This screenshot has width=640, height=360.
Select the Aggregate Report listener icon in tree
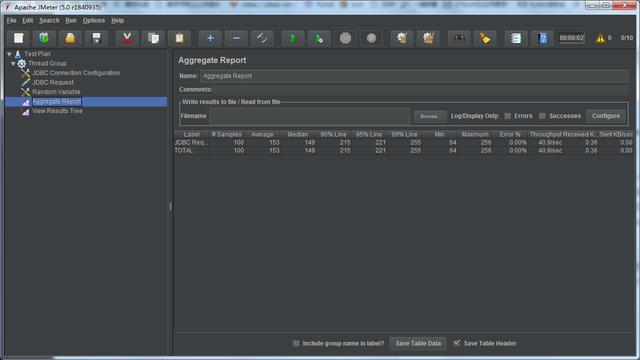click(26, 102)
